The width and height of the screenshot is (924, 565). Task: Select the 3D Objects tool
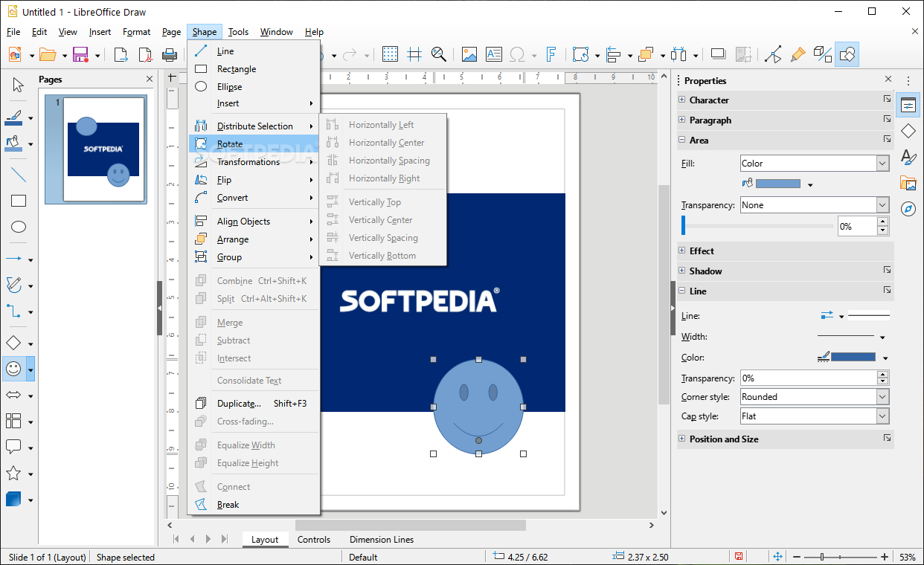click(x=13, y=499)
